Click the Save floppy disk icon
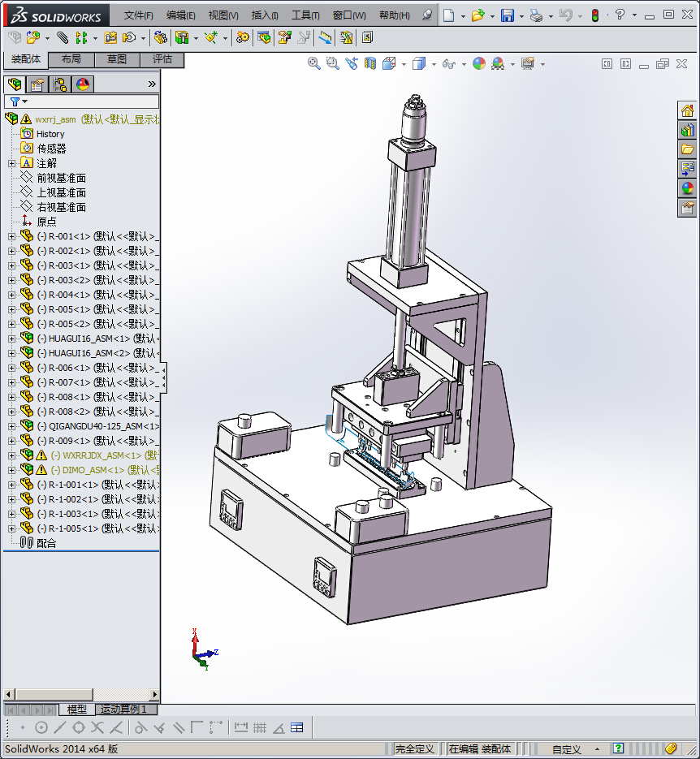Screen dimensions: 700x759 click(507, 15)
